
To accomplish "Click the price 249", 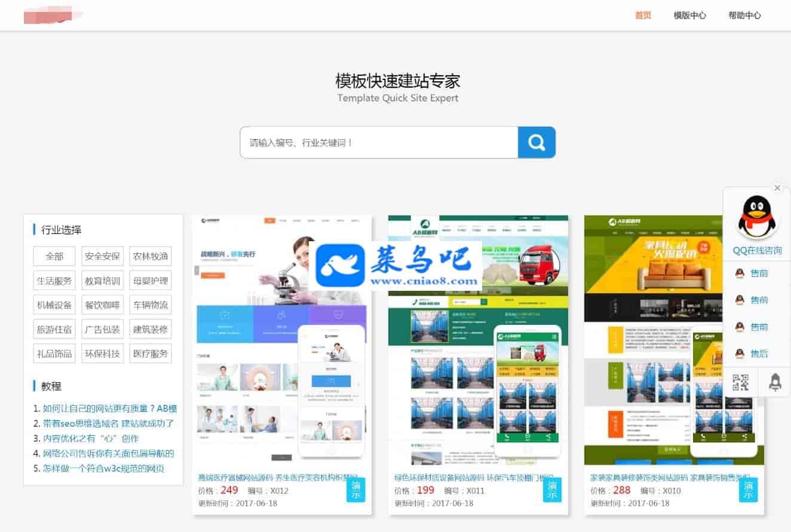I will (229, 490).
